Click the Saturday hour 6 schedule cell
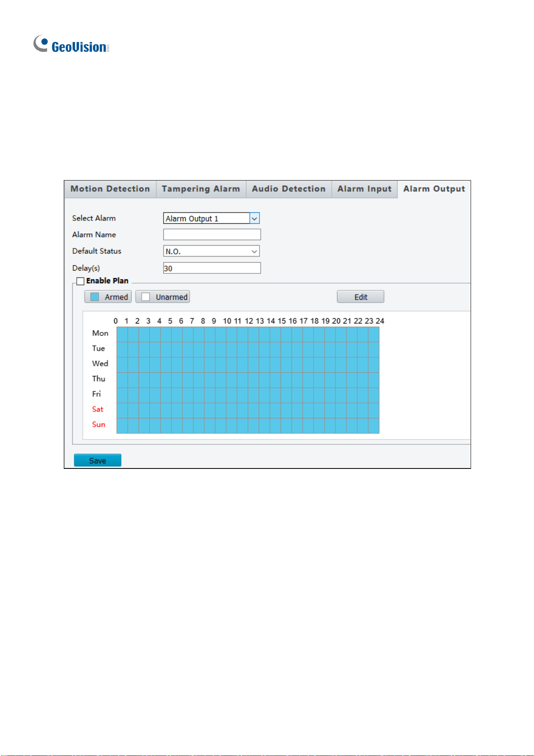Screen dimensions: 534x756 click(x=188, y=410)
